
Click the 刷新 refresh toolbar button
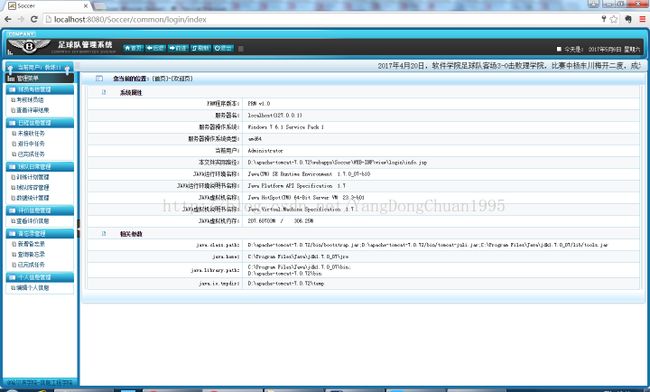point(201,48)
